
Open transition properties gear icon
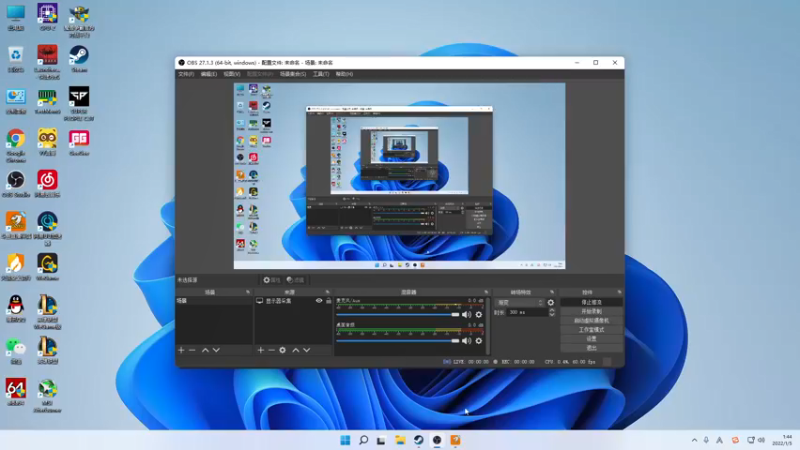(x=550, y=302)
